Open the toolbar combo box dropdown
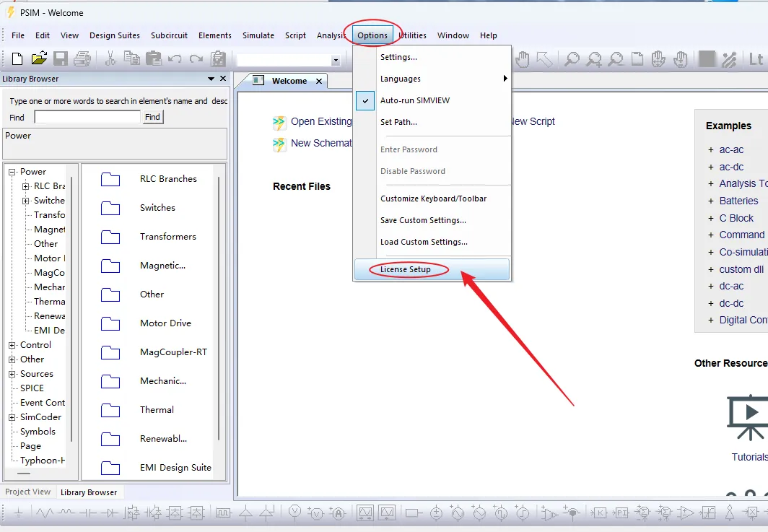 pos(336,61)
